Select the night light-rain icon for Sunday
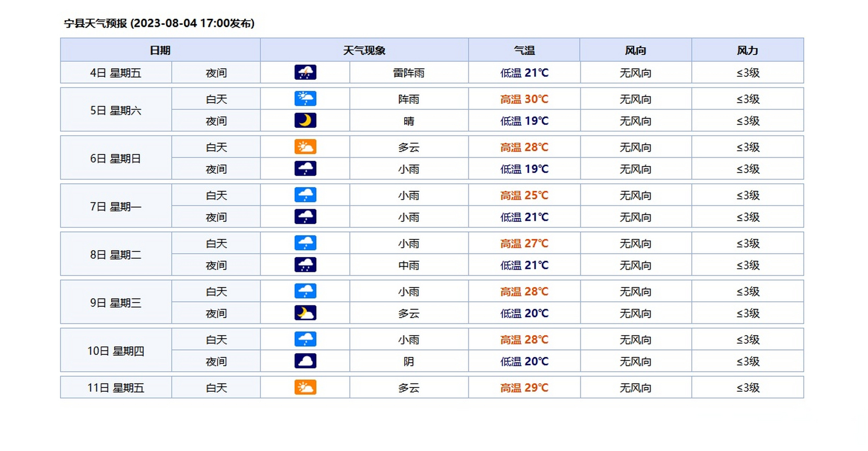This screenshot has height=451, width=868. point(305,169)
